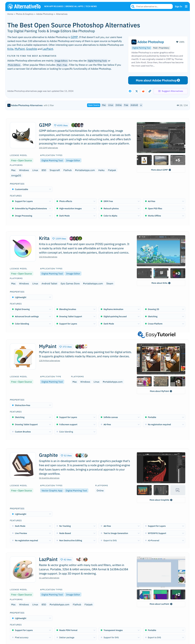
Task: Open LazPaint main screenshot thumbnail
Action: point(161,572)
